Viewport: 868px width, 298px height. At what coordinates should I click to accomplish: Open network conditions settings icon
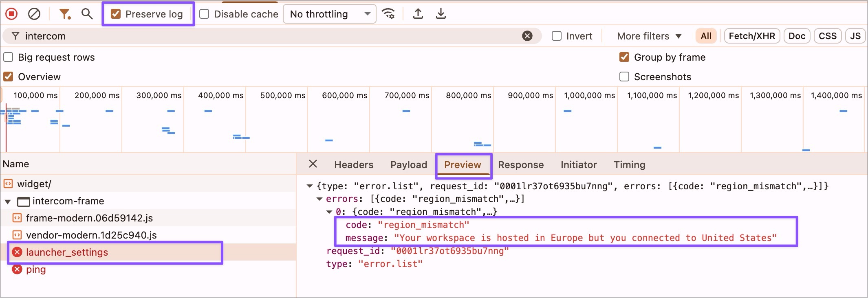(x=388, y=14)
